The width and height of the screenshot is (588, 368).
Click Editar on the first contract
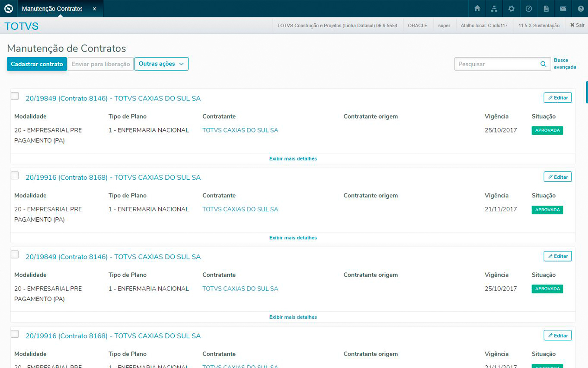[558, 98]
